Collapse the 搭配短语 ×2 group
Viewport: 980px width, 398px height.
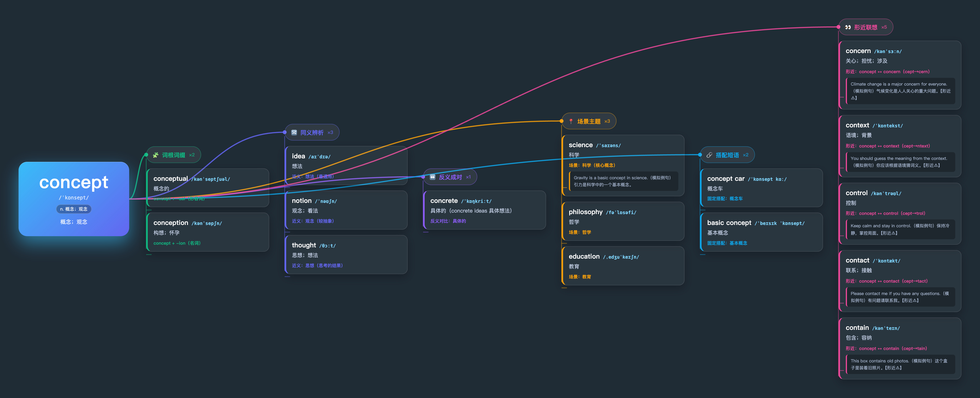727,155
